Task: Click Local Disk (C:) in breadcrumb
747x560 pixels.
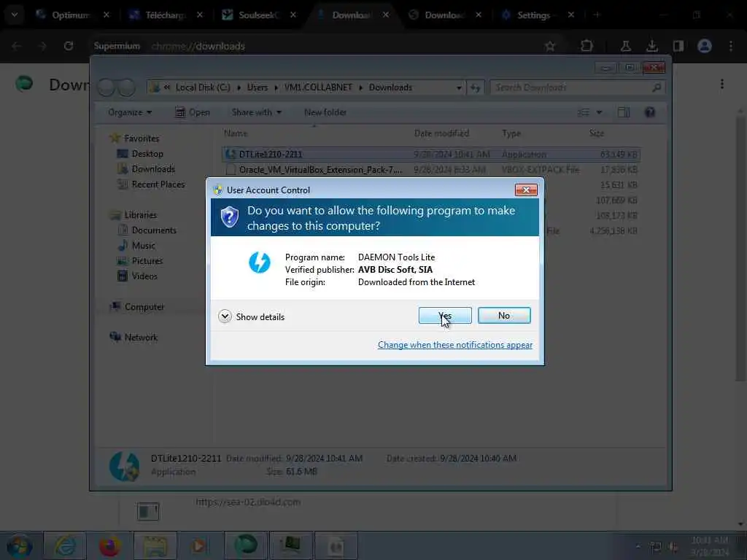Action: pos(203,87)
